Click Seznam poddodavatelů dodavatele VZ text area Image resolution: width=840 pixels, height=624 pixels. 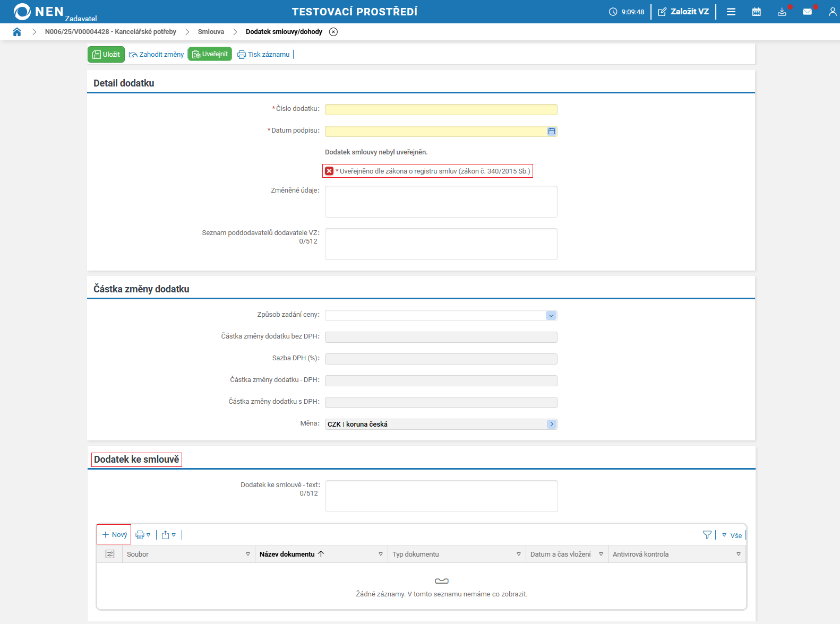pyautogui.click(x=441, y=244)
